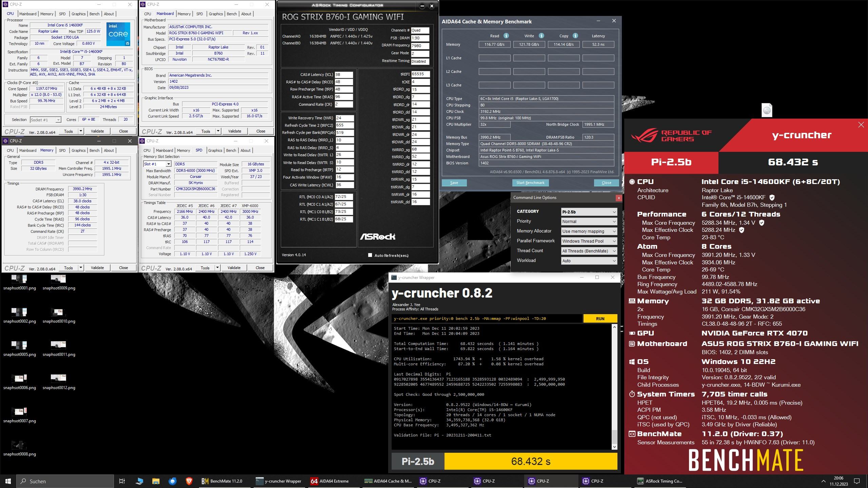Viewport: 868px width, 488px height.
Task: Click Start Benchmark in AIDA64
Action: (530, 183)
